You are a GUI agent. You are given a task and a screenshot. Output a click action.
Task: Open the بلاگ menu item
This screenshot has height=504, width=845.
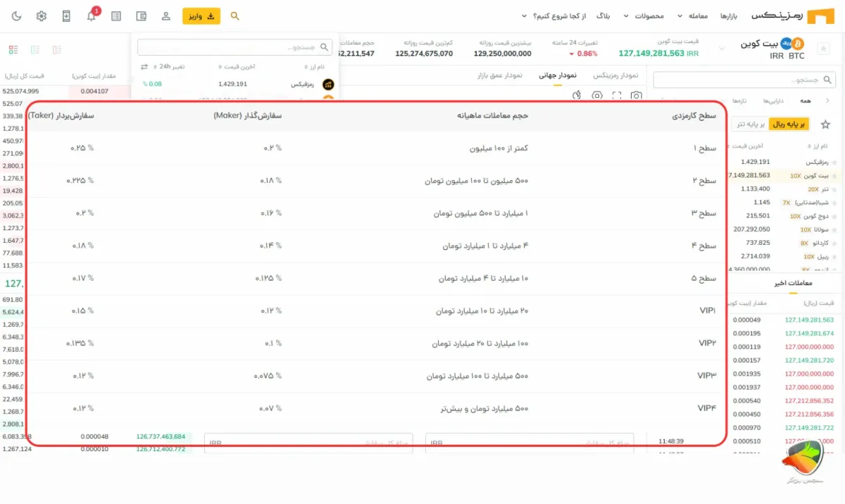coord(604,15)
